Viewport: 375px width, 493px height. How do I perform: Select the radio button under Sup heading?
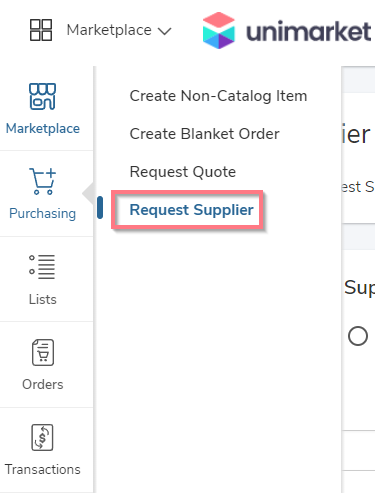[358, 336]
